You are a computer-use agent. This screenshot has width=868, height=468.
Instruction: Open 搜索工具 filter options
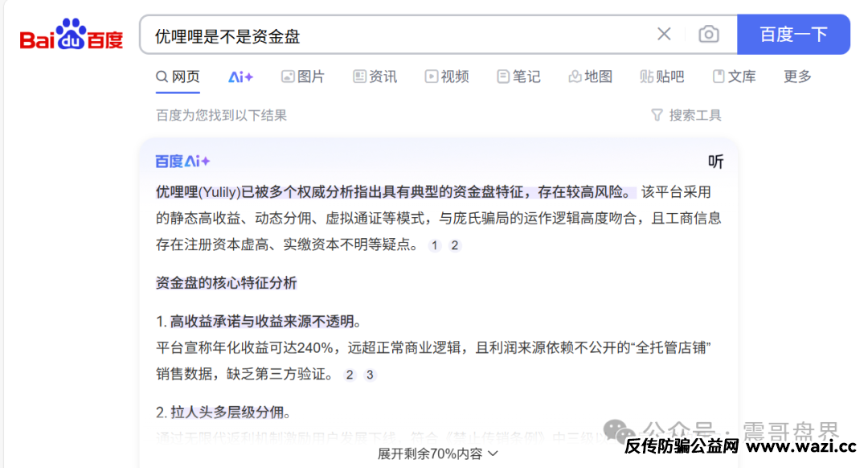coord(686,115)
